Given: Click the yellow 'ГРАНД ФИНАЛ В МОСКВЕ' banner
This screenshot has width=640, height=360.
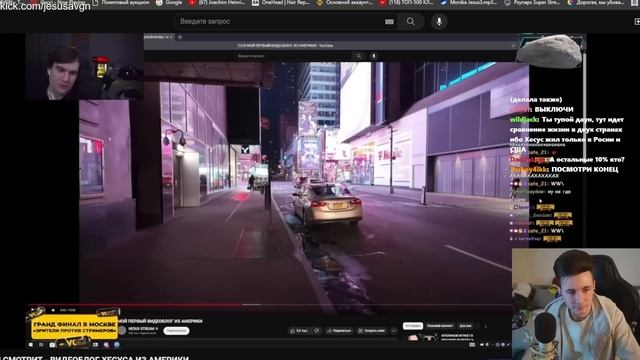Looking at the screenshot, I should (x=74, y=327).
